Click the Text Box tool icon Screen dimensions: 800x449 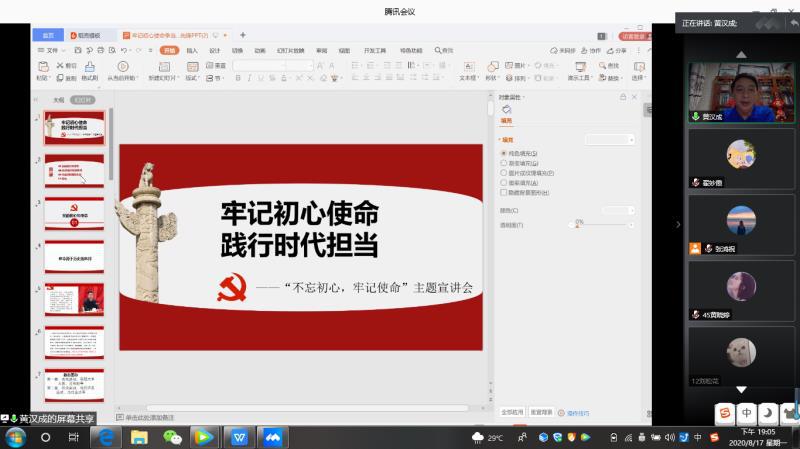(468, 67)
